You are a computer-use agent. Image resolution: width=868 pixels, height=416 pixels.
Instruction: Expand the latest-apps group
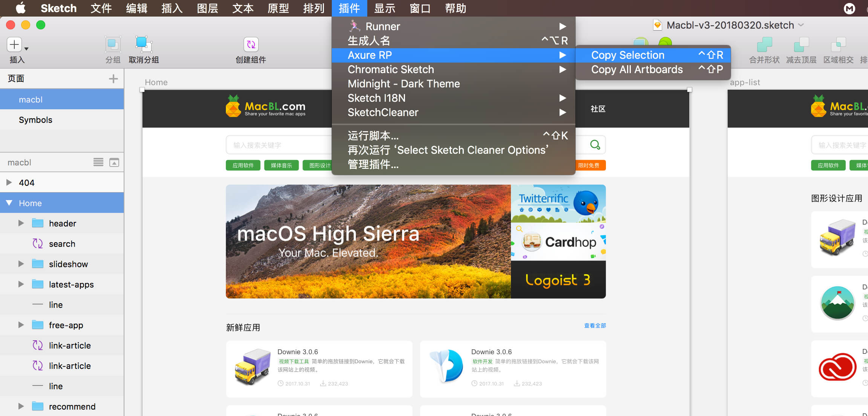pos(21,284)
